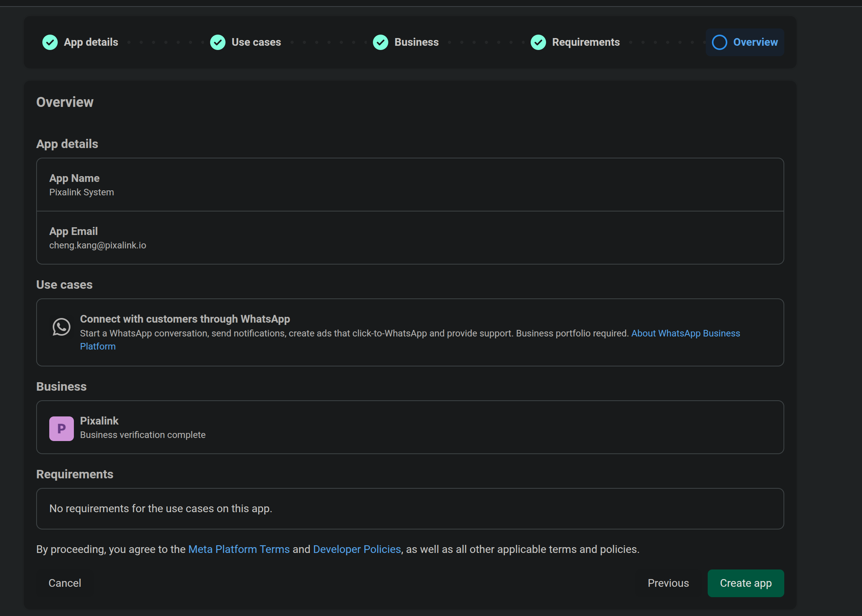Click the App Email label
The width and height of the screenshot is (862, 616).
74,231
